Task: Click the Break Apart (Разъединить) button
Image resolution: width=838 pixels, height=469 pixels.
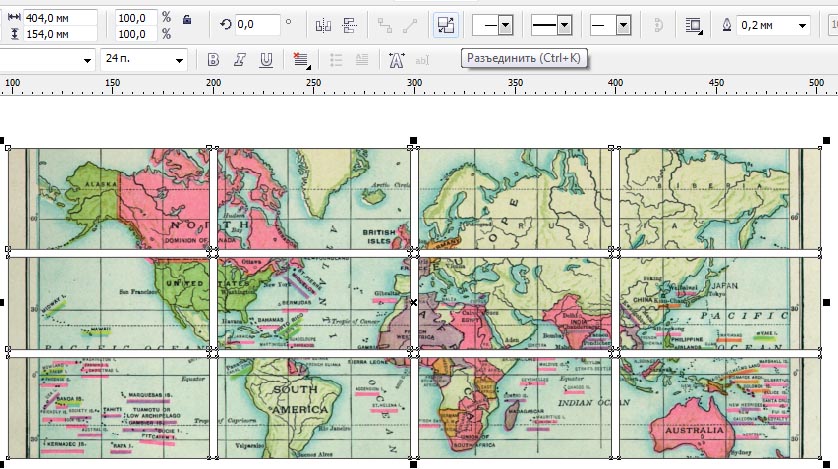Action: pos(446,25)
